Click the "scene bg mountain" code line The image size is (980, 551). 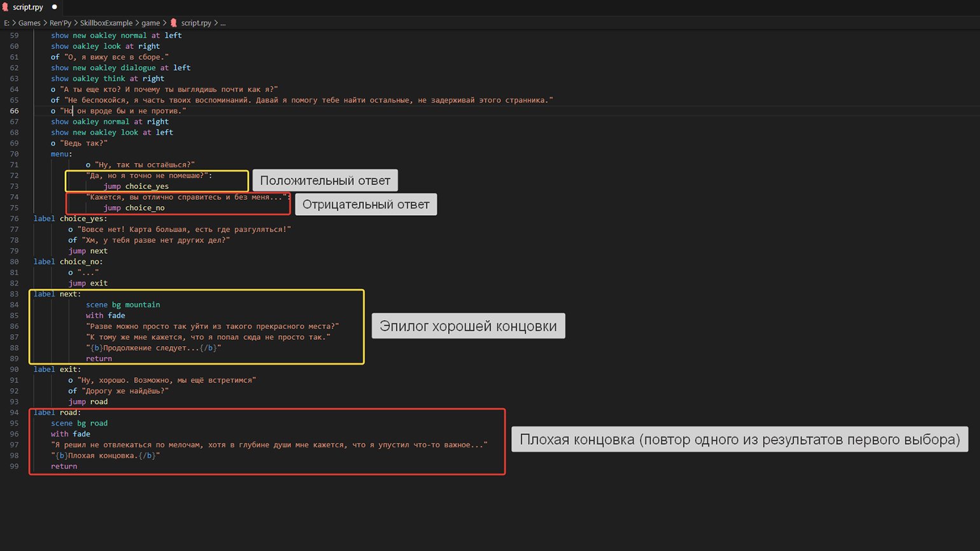click(123, 305)
